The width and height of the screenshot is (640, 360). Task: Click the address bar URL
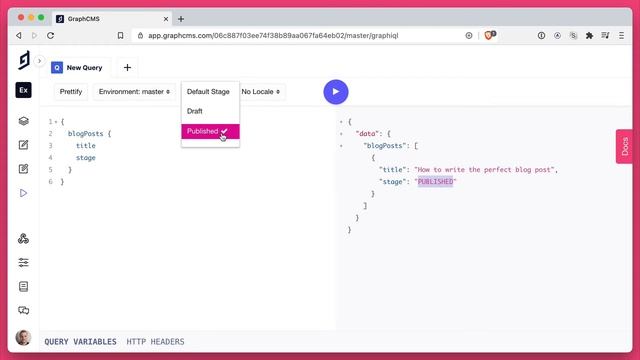pos(273,36)
